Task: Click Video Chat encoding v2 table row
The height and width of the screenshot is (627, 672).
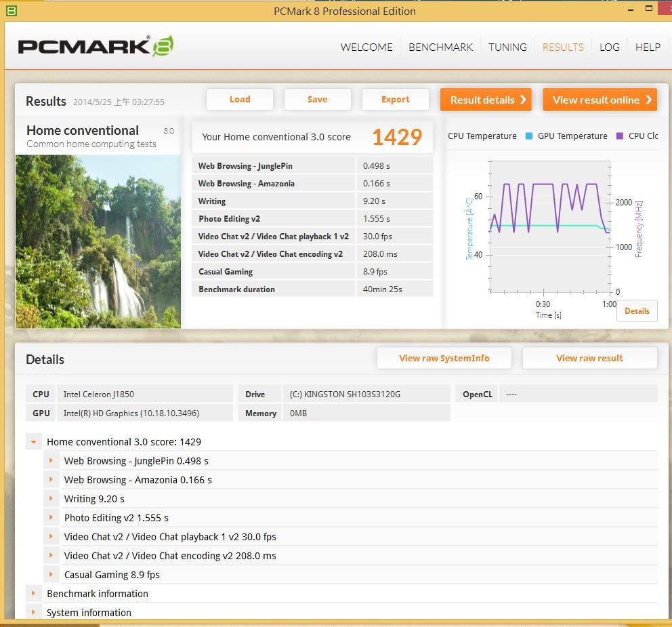Action: pos(312,254)
